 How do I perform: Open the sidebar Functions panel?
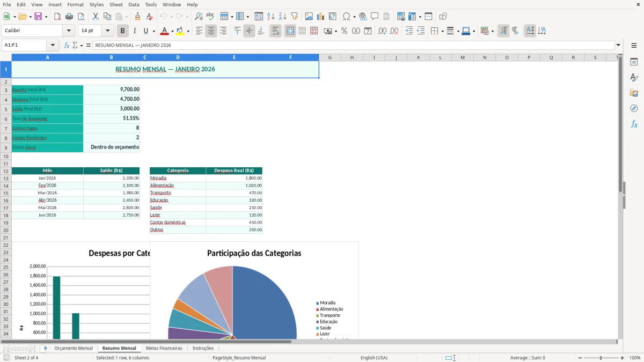click(x=634, y=124)
